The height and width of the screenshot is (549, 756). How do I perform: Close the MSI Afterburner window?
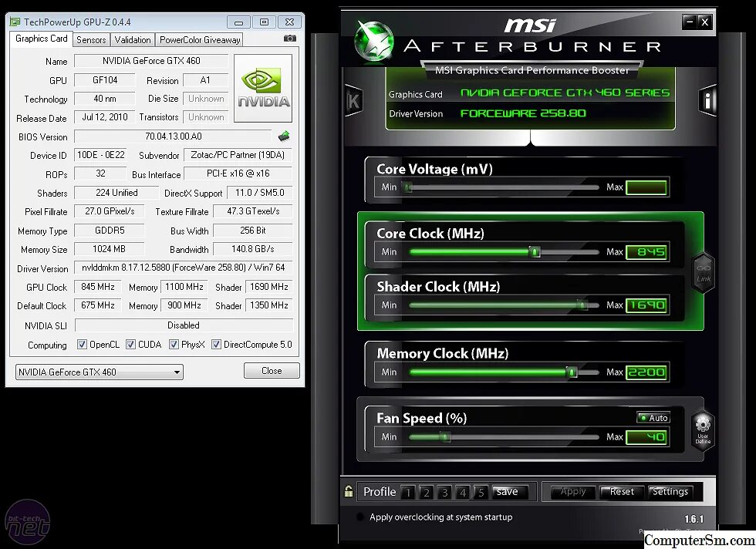704,22
